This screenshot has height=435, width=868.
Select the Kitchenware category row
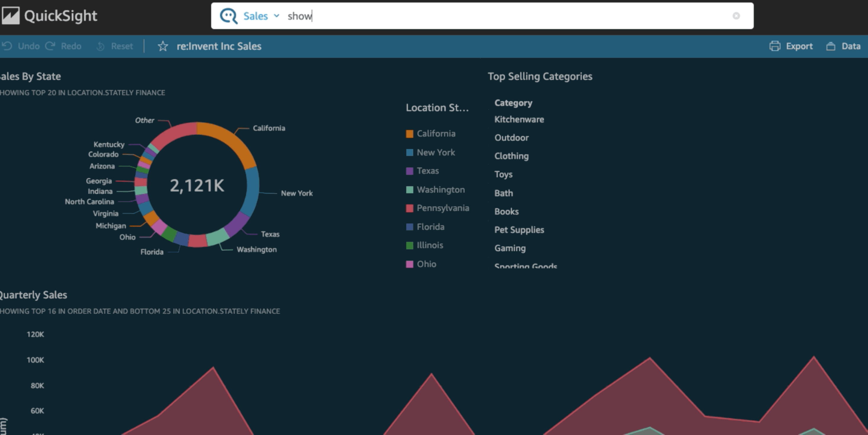pos(519,119)
